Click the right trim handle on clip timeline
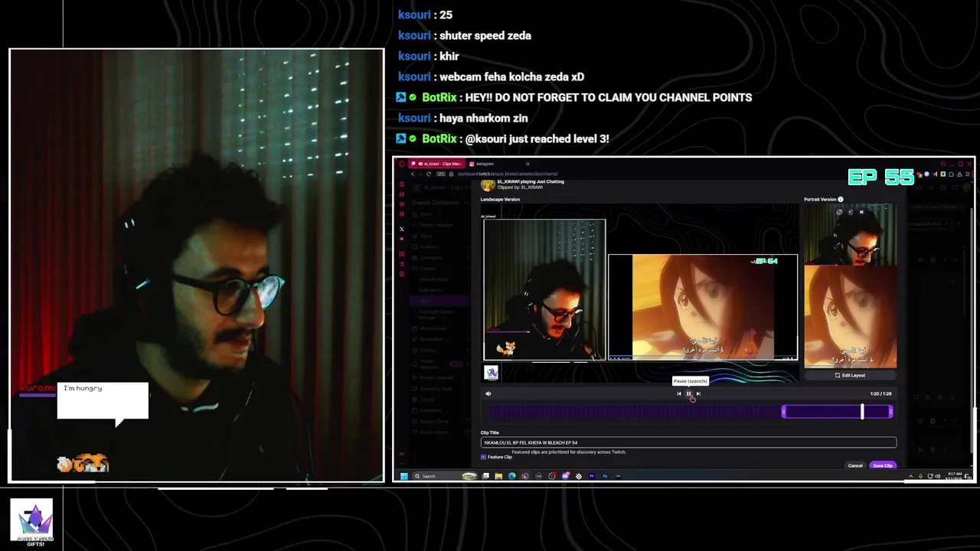The height and width of the screenshot is (551, 980). (890, 412)
